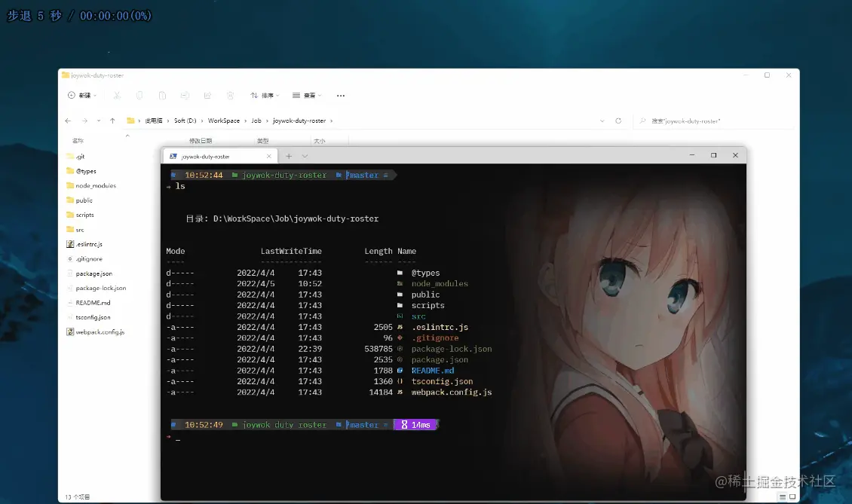Image resolution: width=852 pixels, height=504 pixels.
Task: Switch to large icons view in the status bar
Action: [x=792, y=496]
